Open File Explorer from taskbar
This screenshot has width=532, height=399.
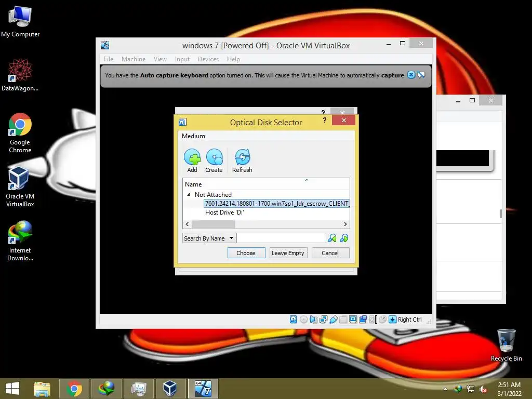(x=42, y=389)
